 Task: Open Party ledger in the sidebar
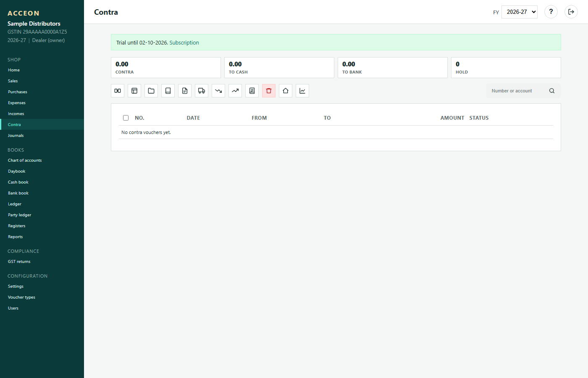pyautogui.click(x=42, y=215)
